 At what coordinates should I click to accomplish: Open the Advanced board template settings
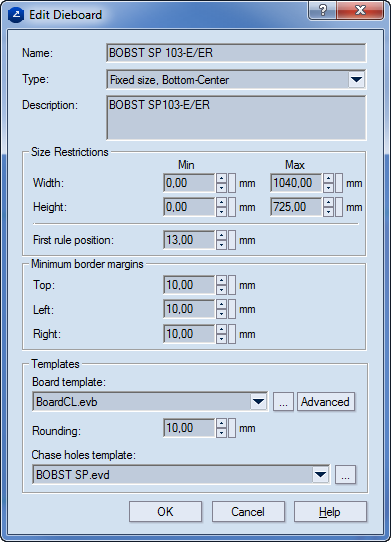point(326,402)
